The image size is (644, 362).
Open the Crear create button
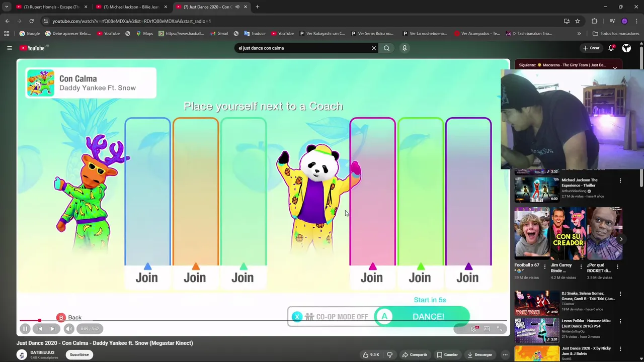pyautogui.click(x=591, y=48)
